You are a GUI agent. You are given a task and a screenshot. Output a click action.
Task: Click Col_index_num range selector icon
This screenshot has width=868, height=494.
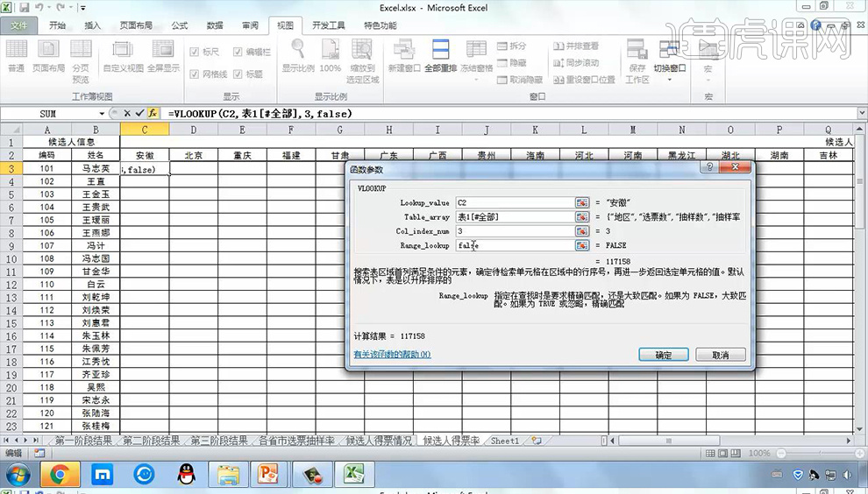tap(582, 230)
